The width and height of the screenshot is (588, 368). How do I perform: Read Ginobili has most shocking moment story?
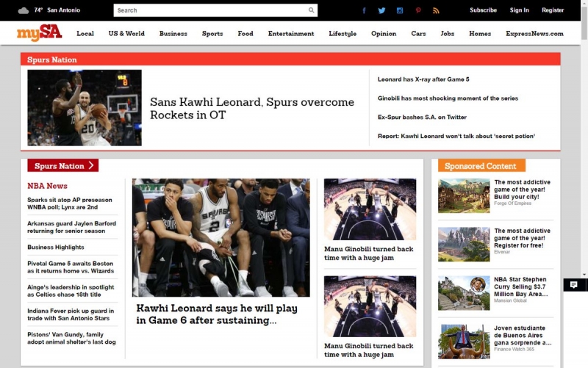tap(448, 98)
